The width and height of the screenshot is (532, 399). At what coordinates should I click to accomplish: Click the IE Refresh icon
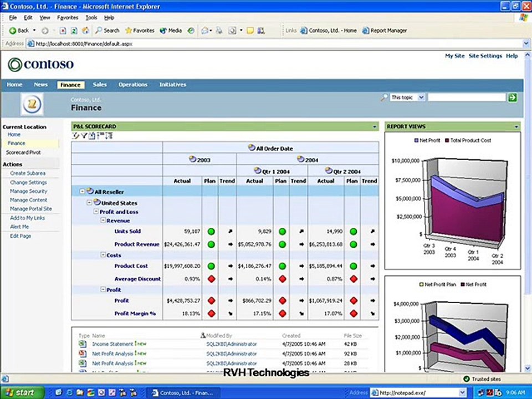click(74, 30)
